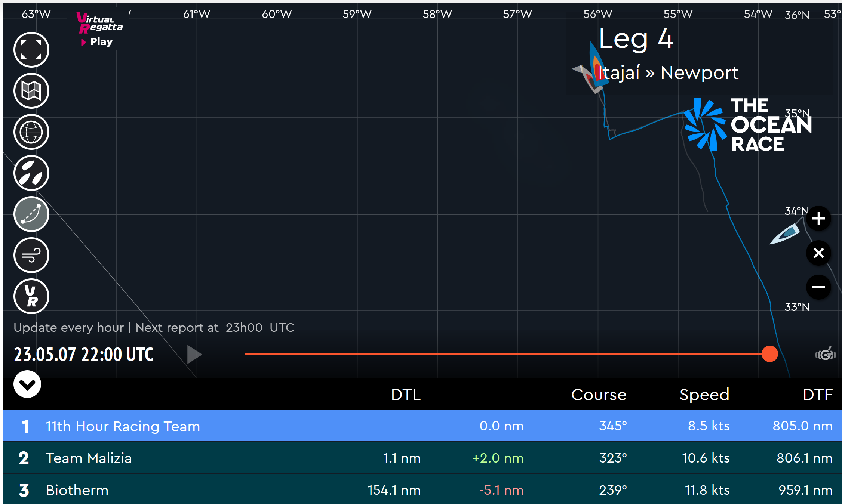Click the DTL column header
The height and width of the screenshot is (504, 842).
click(x=406, y=395)
